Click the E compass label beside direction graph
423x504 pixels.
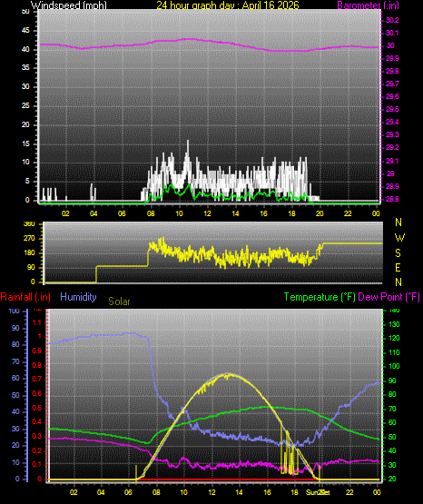[398, 267]
